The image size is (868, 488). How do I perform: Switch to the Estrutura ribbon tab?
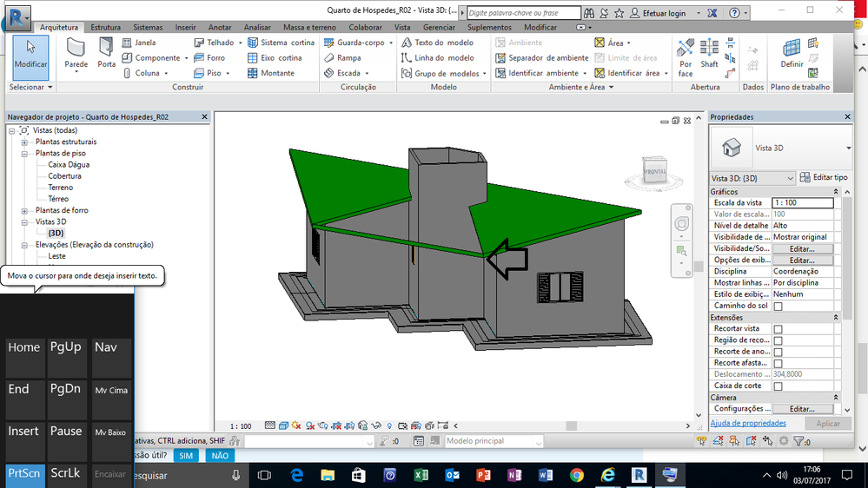(x=105, y=27)
